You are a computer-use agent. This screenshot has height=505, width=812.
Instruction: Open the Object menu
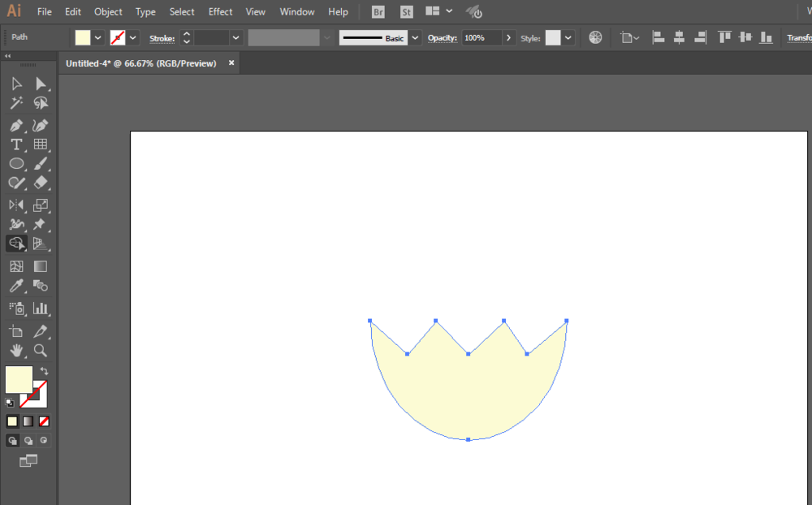[x=108, y=11]
